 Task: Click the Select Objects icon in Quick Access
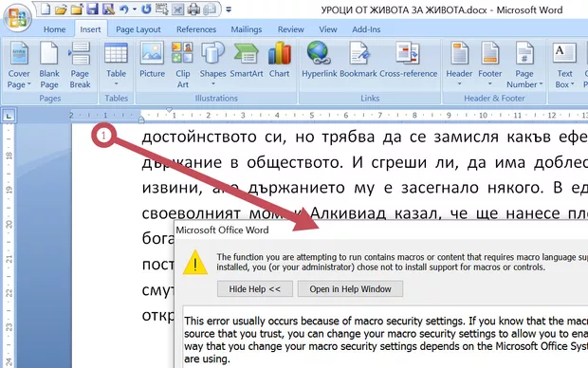[x=161, y=9]
